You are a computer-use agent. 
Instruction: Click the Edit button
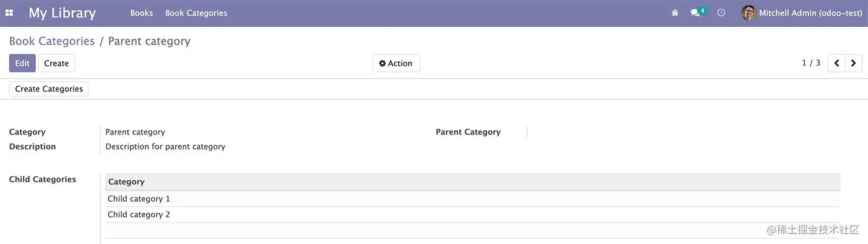point(22,63)
